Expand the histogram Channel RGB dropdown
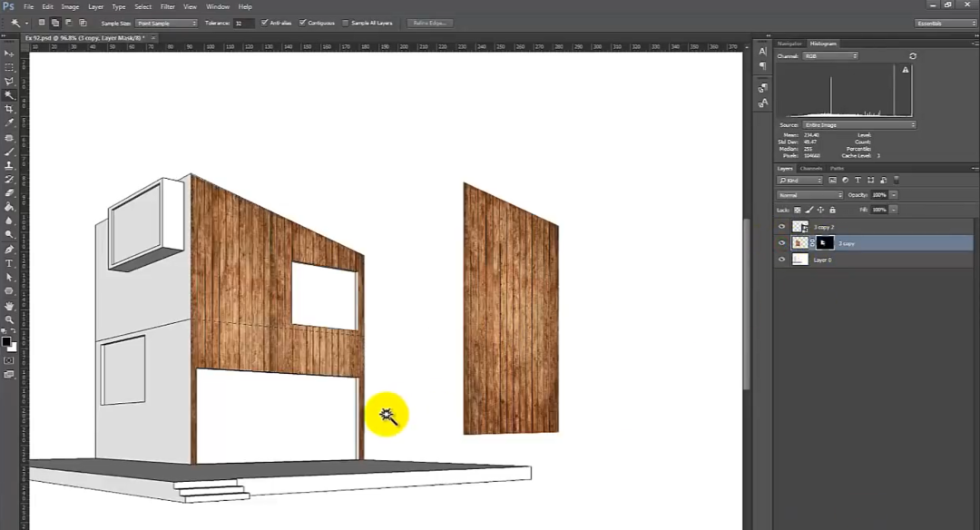 click(829, 56)
